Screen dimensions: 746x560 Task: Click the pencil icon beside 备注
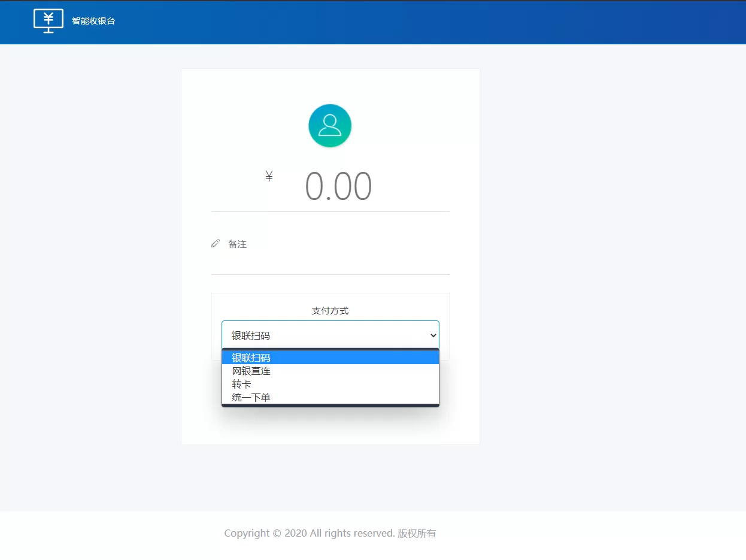click(x=216, y=244)
